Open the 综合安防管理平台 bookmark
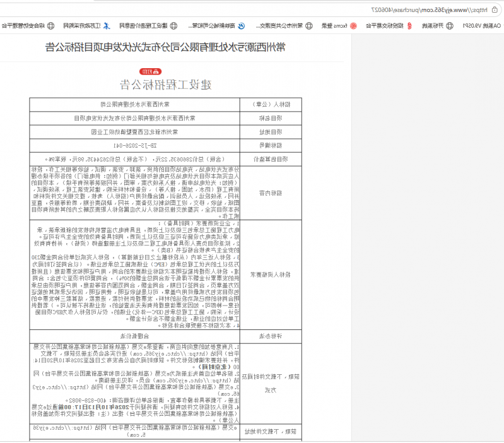Screen dimensions: 504x443 28,26
